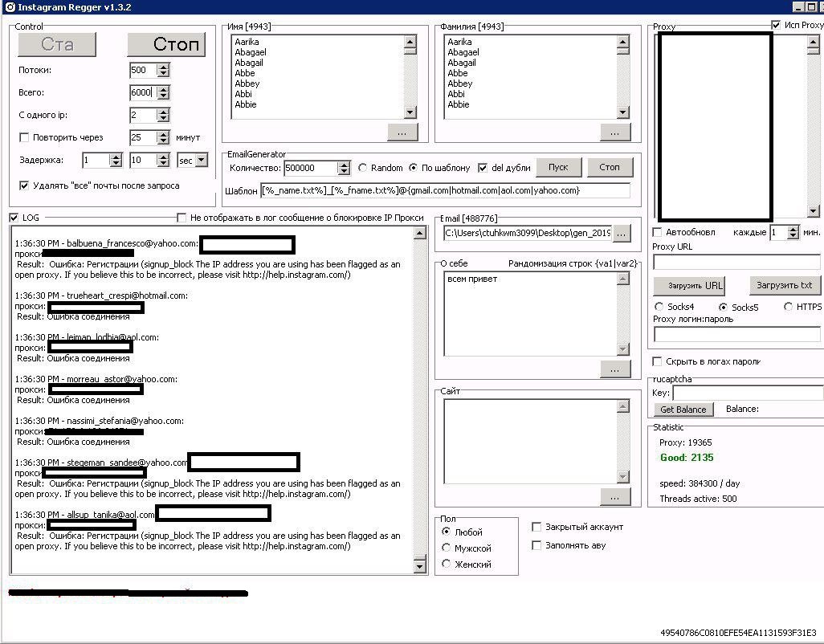824x644 pixels.
Task: Click the Сайт text area
Action: [531, 441]
